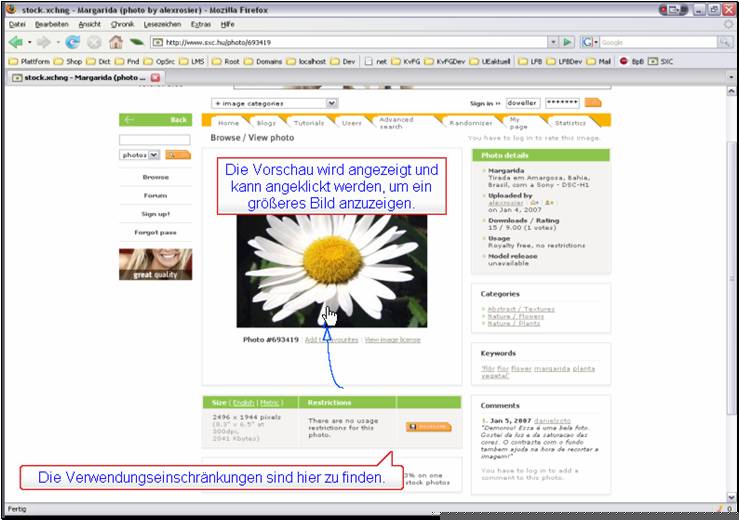Close the stock.xchng tab with red X
Viewport: 739px width, 520px height.
[x=156, y=78]
